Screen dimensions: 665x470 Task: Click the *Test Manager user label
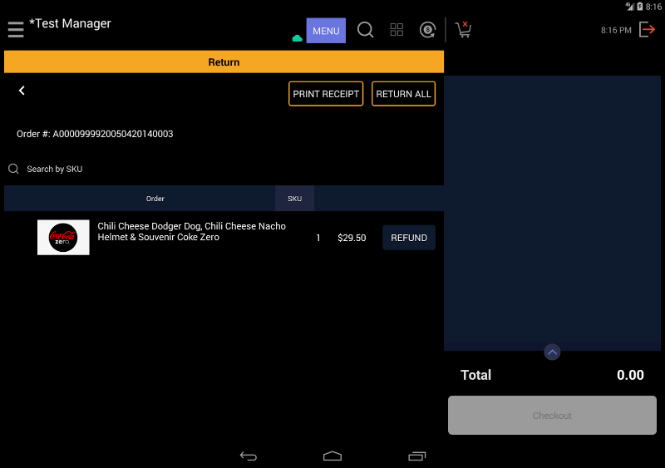pyautogui.click(x=70, y=23)
